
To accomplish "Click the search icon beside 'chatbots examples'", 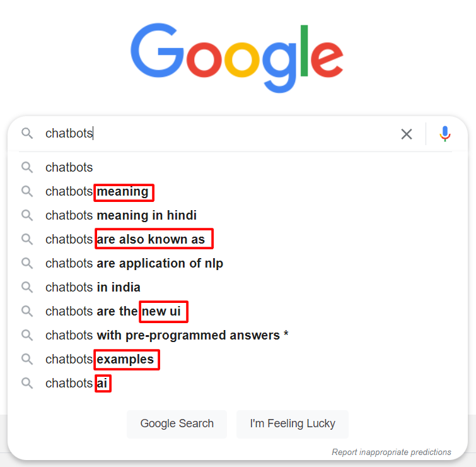I will click(x=27, y=359).
